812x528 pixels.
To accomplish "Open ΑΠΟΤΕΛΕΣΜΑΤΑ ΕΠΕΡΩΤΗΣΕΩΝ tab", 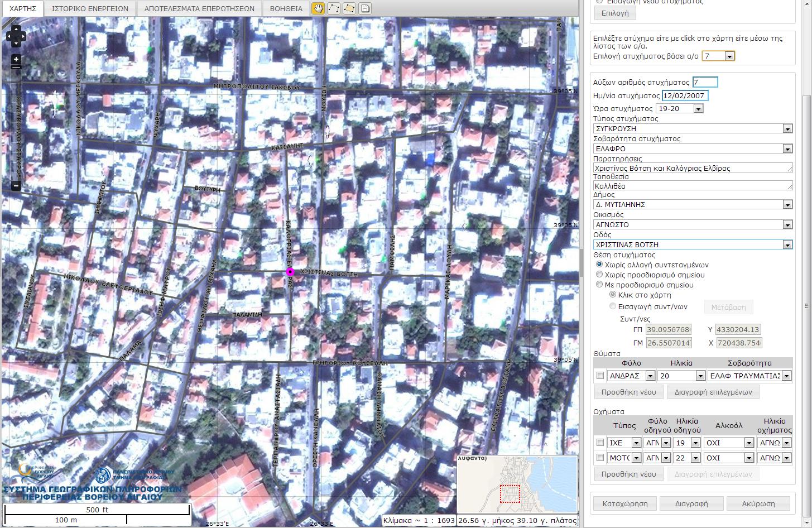I will 199,8.
